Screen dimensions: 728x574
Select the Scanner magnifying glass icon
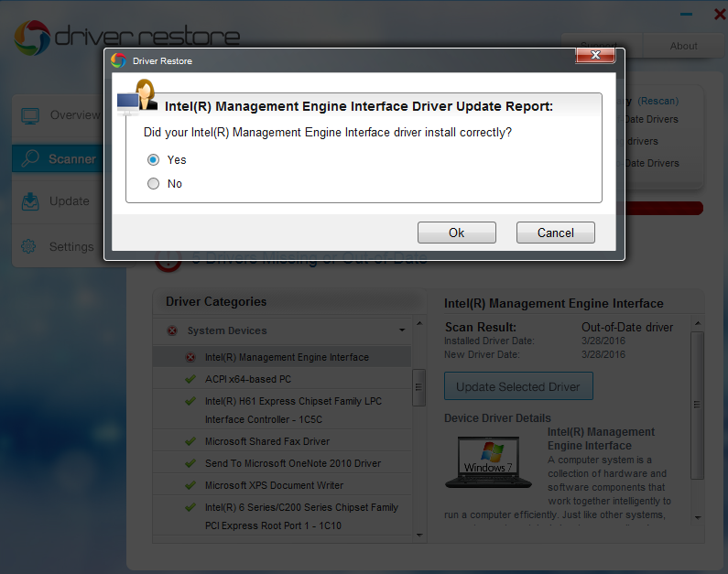pos(30,158)
